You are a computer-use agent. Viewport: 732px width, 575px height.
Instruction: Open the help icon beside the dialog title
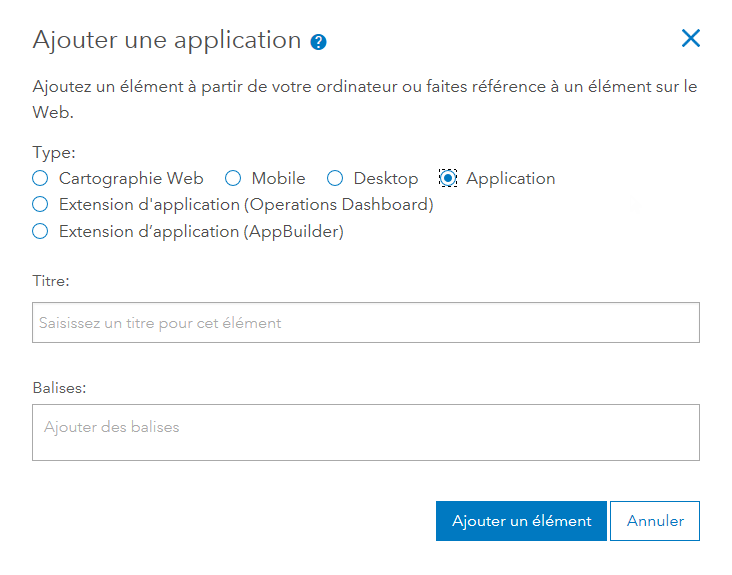tap(319, 42)
